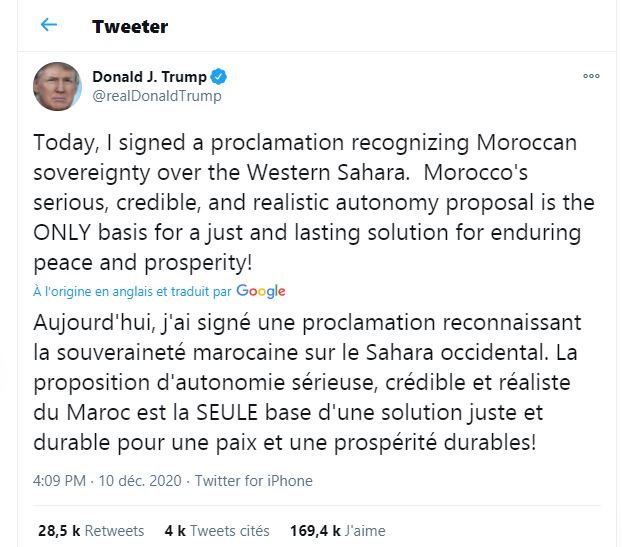Open Donald J. Trump's profile picture
The width and height of the screenshot is (622, 547).
[x=57, y=87]
